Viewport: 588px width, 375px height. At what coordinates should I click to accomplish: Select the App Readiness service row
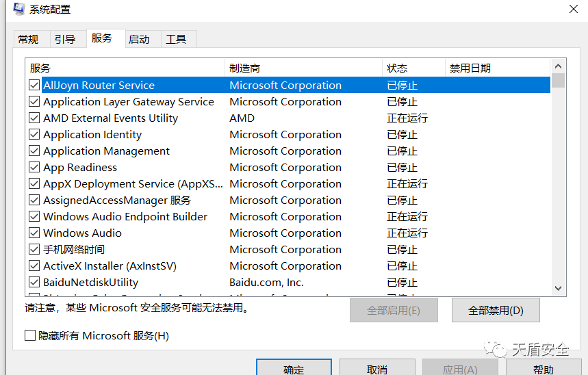click(x=80, y=168)
